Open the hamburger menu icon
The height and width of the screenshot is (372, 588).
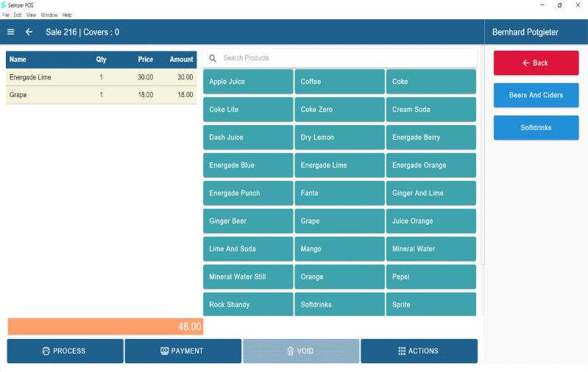10,32
